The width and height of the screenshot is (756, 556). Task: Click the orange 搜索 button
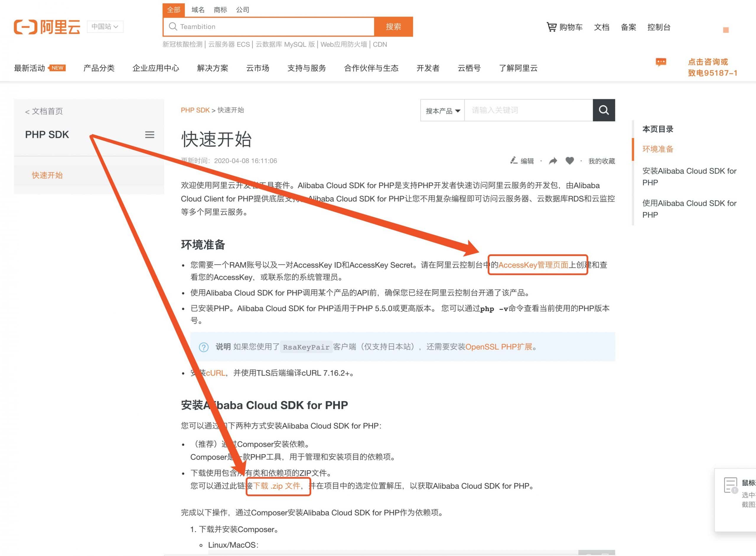coord(393,27)
